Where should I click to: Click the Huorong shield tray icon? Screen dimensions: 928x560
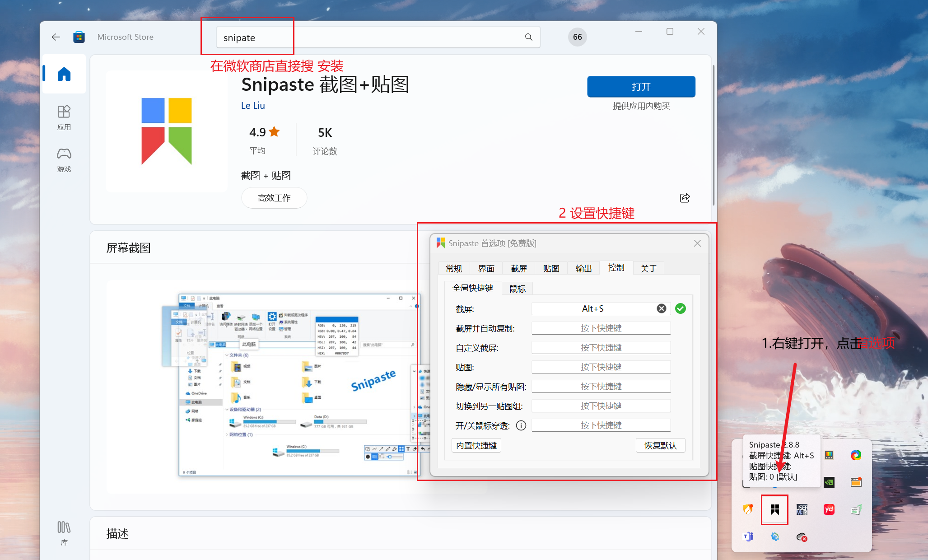tap(748, 509)
